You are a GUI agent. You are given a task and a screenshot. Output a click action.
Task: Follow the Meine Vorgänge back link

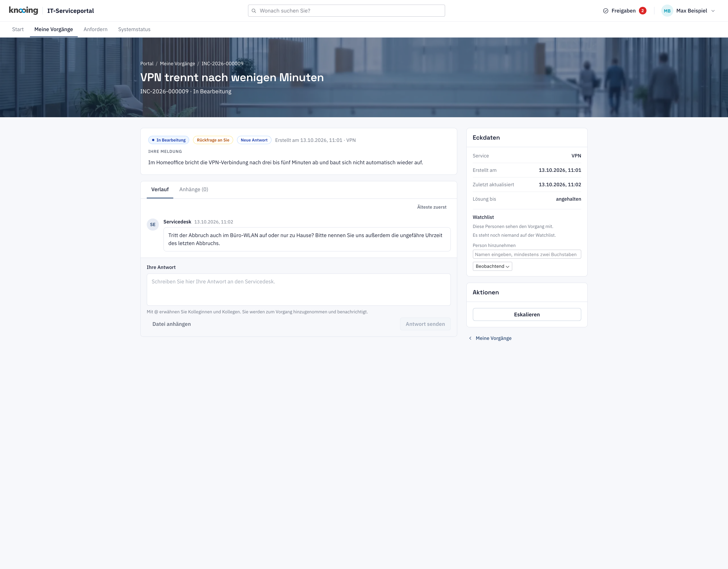[493, 338]
